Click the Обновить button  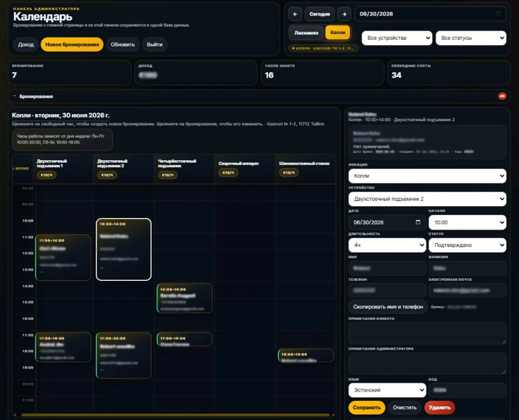click(x=123, y=45)
